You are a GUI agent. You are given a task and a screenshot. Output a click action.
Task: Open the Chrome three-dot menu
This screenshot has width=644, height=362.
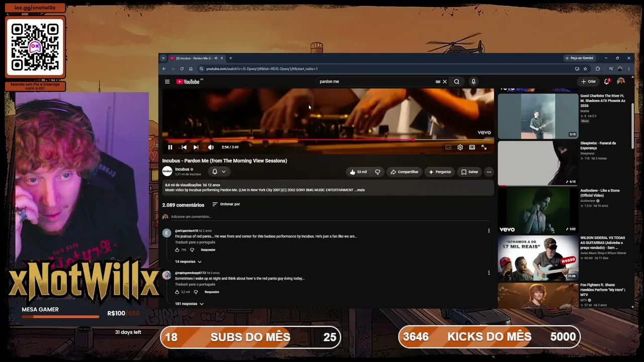[628, 69]
